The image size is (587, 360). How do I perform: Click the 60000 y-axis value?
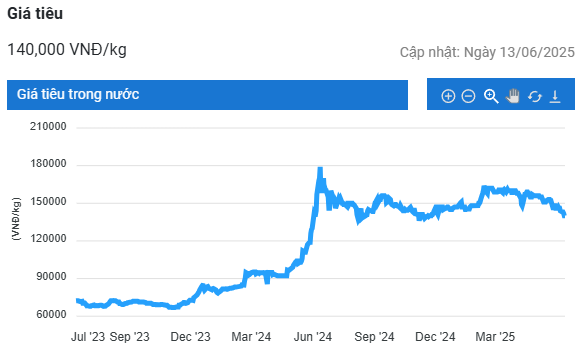point(51,314)
